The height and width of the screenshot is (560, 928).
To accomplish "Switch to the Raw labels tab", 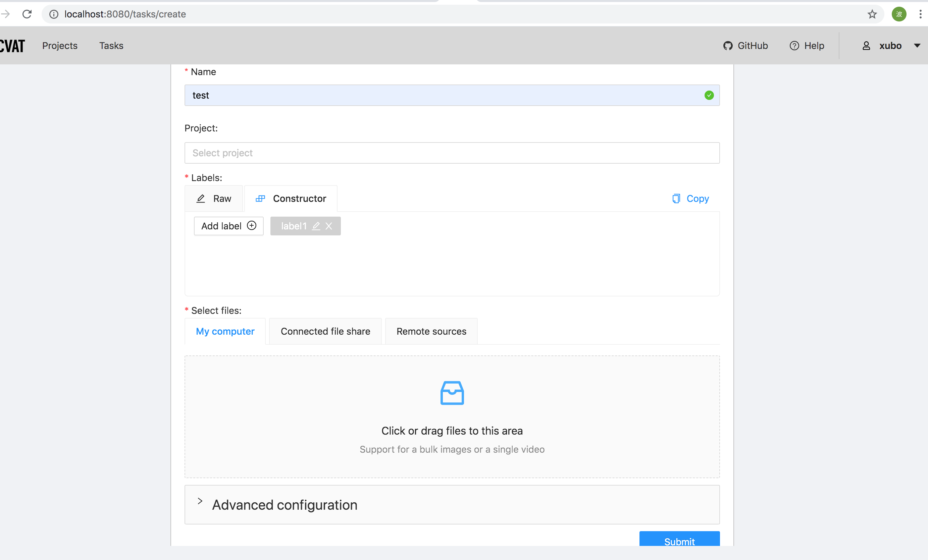I will tap(214, 198).
